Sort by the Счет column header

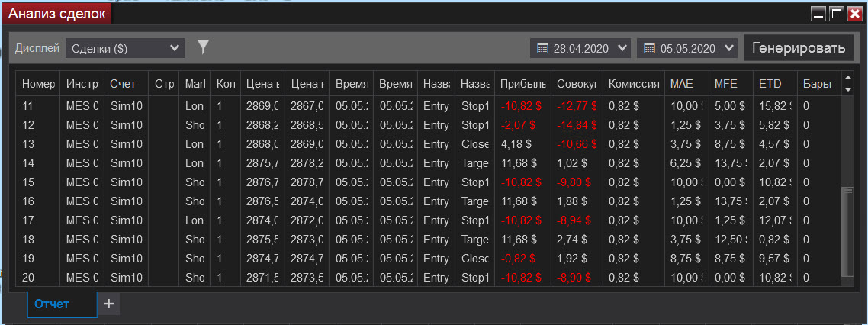tap(127, 84)
